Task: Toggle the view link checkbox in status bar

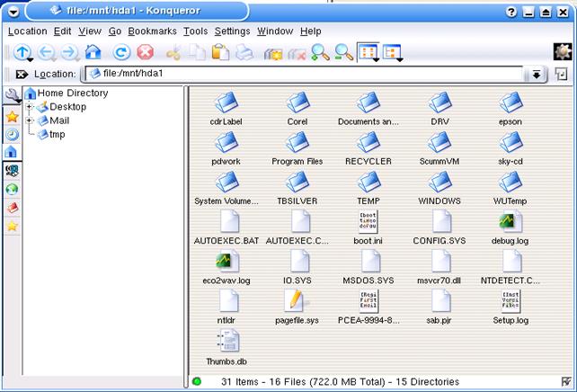Action: click(565, 381)
